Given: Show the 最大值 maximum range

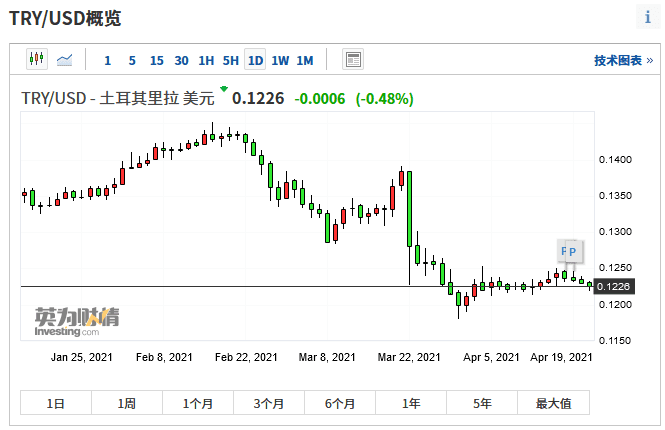Looking at the screenshot, I should [553, 403].
